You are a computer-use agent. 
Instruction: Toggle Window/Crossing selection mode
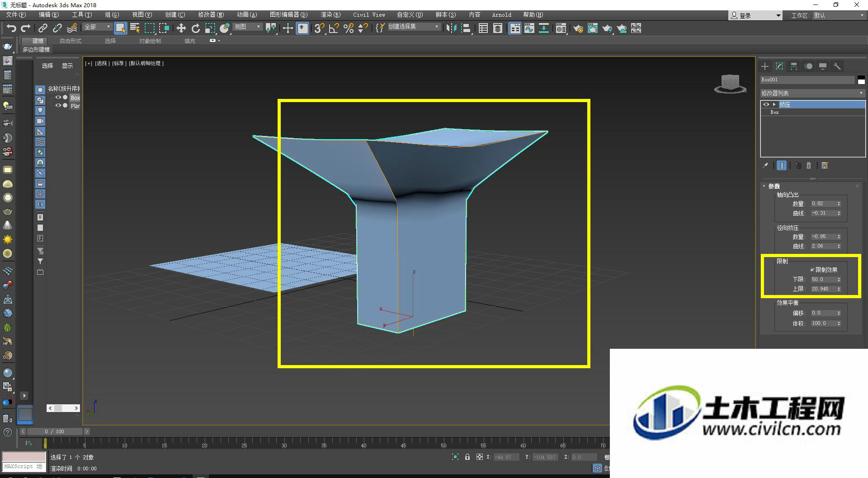tap(164, 28)
